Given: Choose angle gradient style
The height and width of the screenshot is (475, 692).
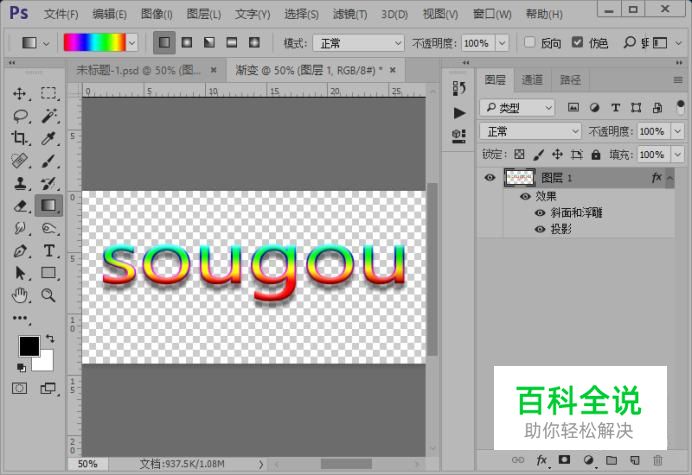Looking at the screenshot, I should pos(209,43).
